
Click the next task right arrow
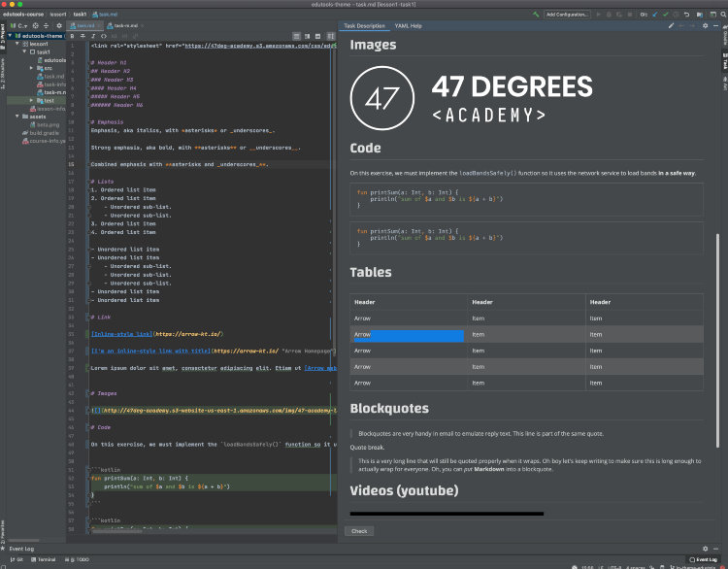(692, 26)
